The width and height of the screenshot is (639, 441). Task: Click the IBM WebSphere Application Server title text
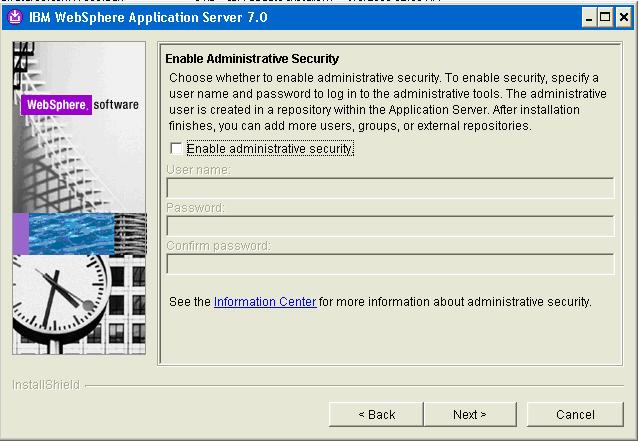[148, 17]
